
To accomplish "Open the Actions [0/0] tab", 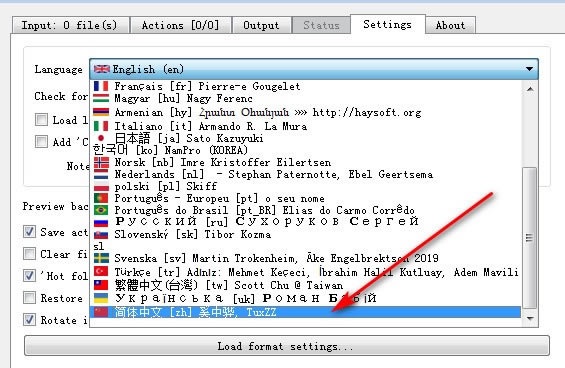I will tap(180, 25).
